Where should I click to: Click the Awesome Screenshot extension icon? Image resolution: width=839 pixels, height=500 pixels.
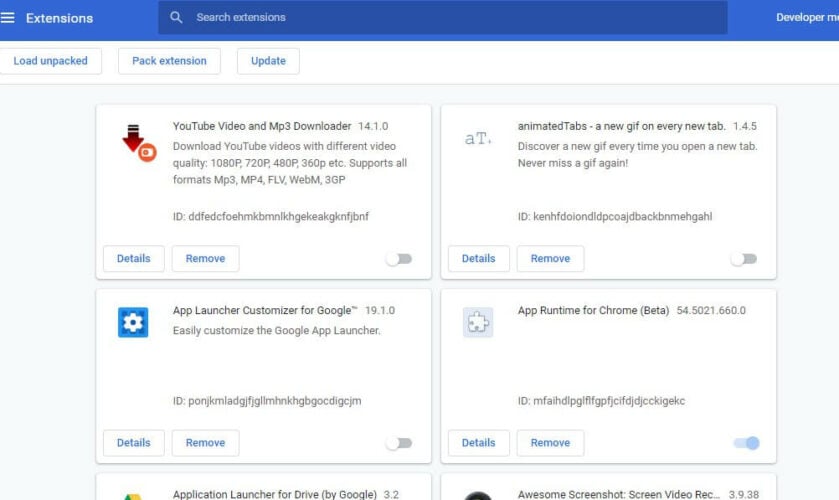(478, 495)
